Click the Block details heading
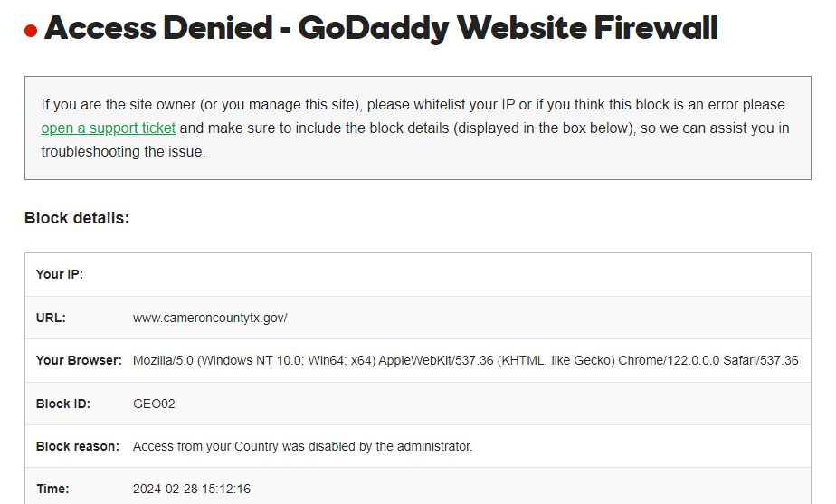 point(77,218)
